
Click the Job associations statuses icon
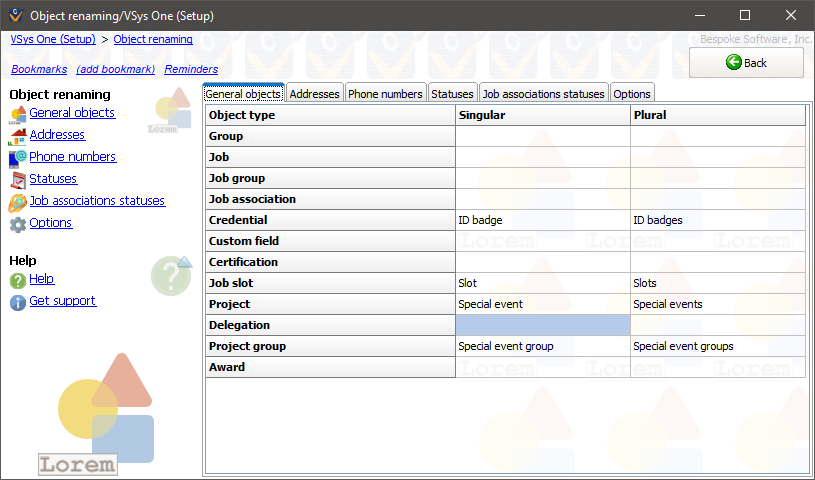(x=17, y=202)
